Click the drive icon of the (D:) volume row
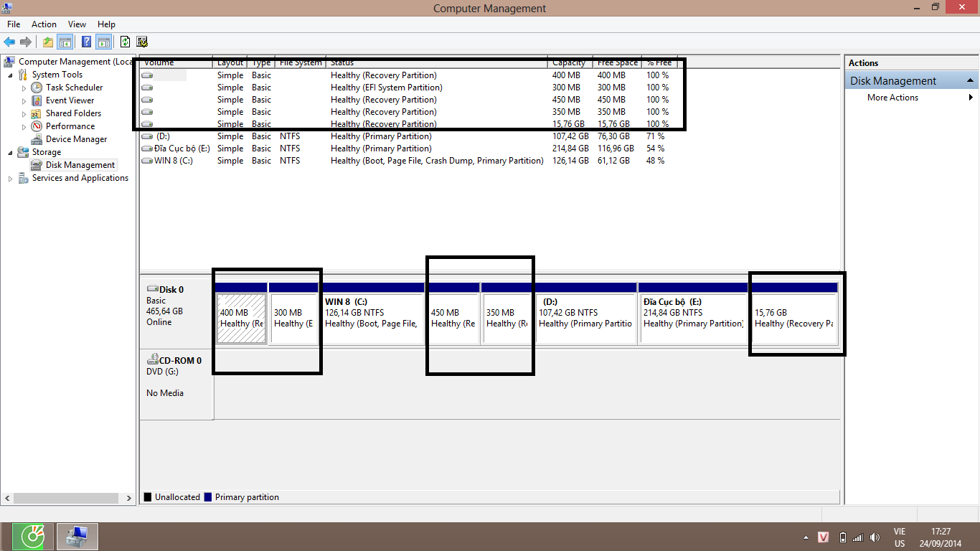 147,136
